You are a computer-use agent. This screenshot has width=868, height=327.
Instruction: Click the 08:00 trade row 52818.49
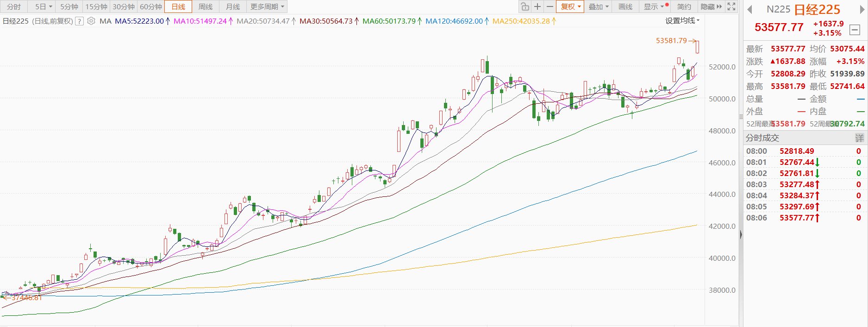tap(805, 151)
